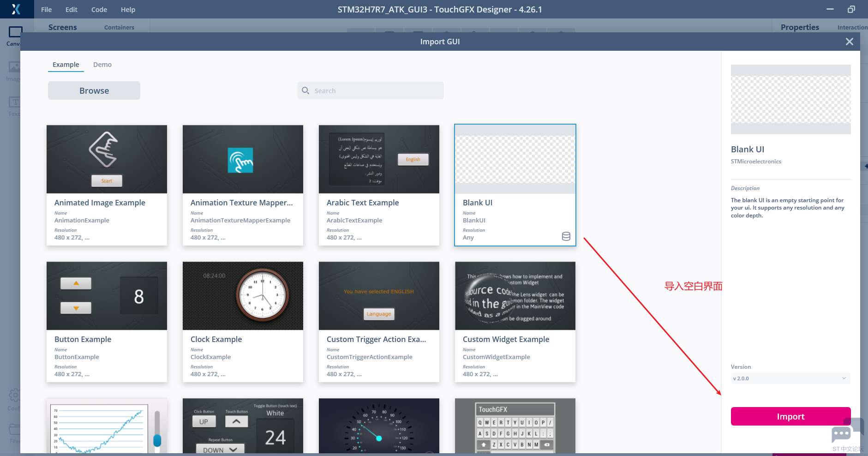The height and width of the screenshot is (456, 868).
Task: Expand the Version v2.0.0 dropdown
Action: tap(790, 378)
